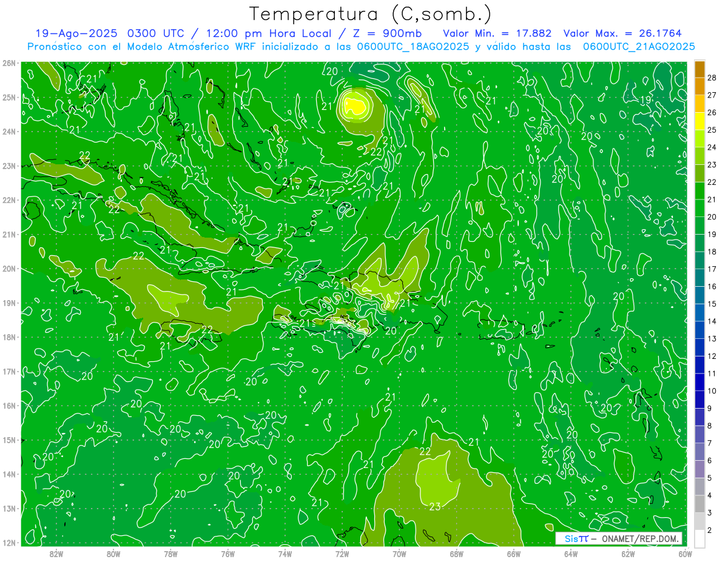Click the 'ONAMET/REP.DOM.' credit text
This screenshot has width=728, height=562.
point(640,538)
